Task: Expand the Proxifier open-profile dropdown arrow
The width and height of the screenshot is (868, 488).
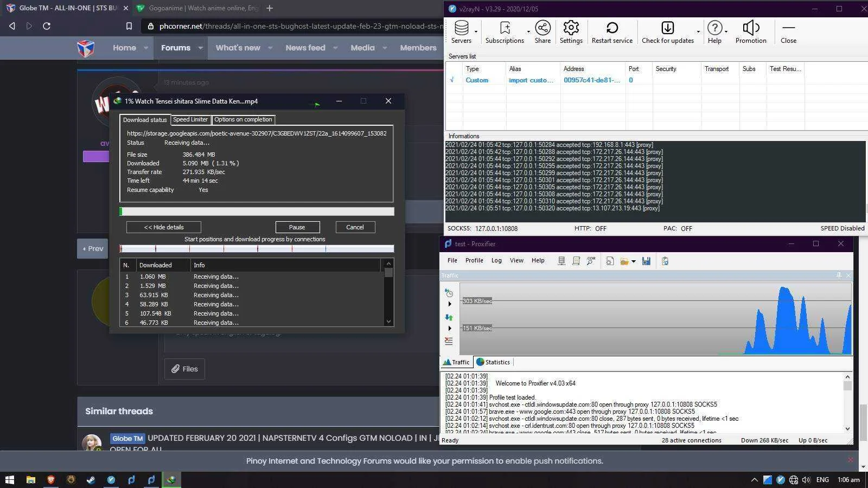Action: click(633, 261)
